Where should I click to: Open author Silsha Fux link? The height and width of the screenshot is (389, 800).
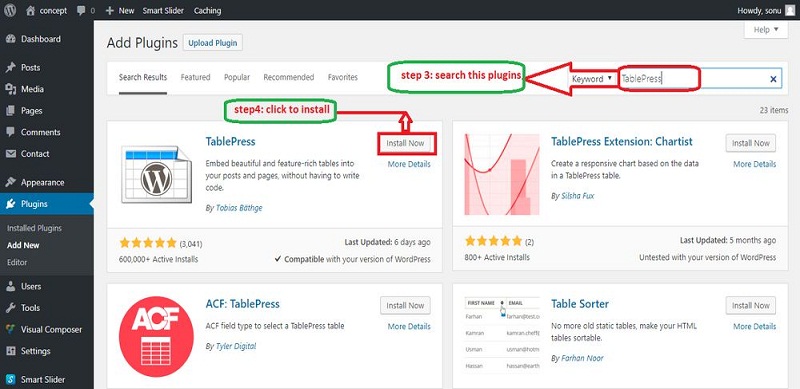coord(578,196)
